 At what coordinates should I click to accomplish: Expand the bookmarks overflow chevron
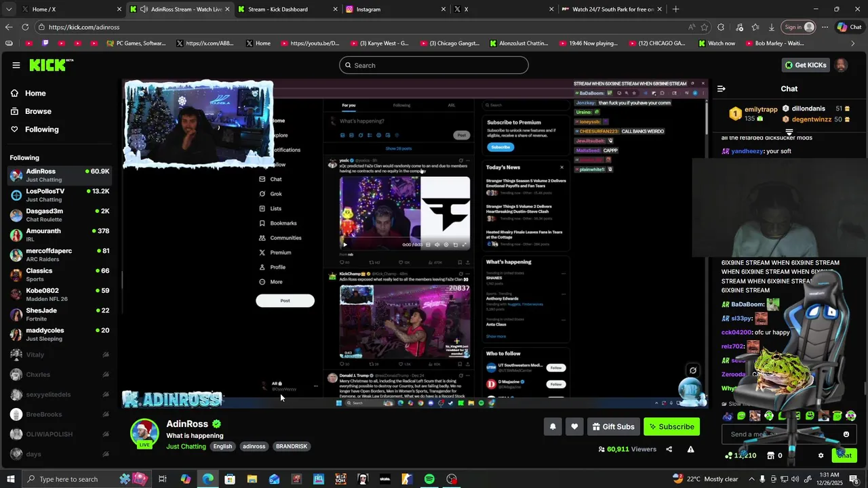click(853, 43)
